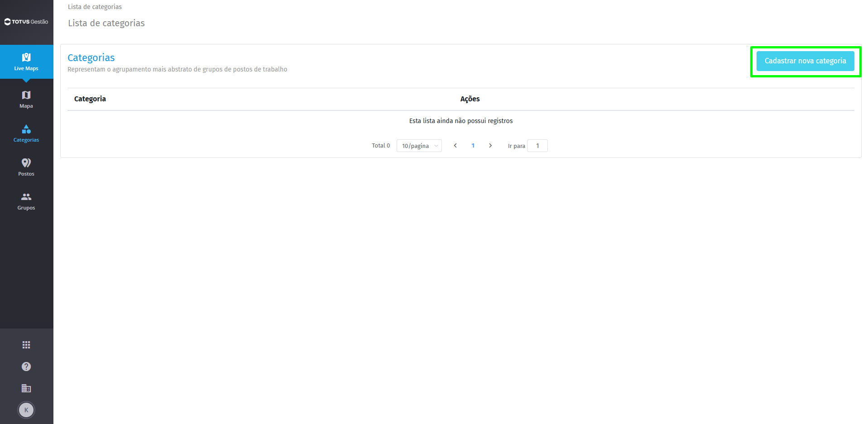Click the Ações column header

pyautogui.click(x=470, y=99)
